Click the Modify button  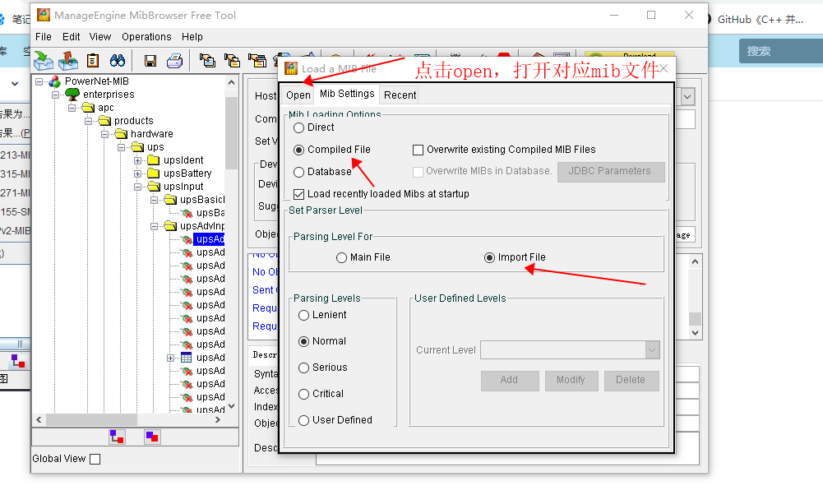click(571, 380)
